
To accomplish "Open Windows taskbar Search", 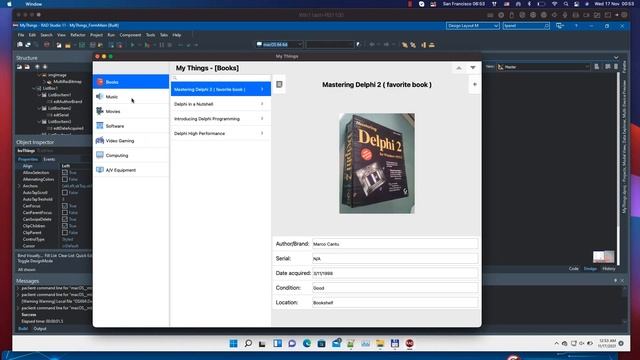I will click(248, 343).
